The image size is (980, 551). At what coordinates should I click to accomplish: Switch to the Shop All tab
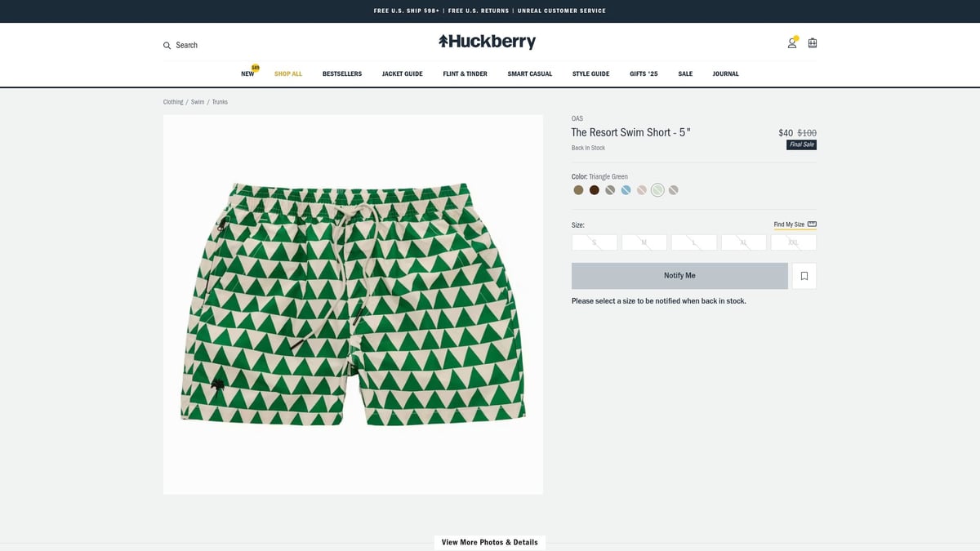[288, 73]
